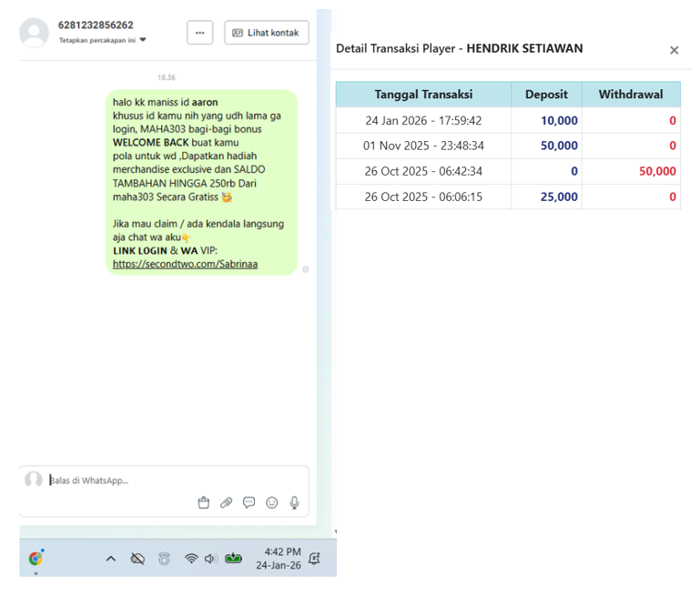Viewport: 700px width, 594px height.
Task: Click the speaker volume tray icon
Action: click(210, 559)
